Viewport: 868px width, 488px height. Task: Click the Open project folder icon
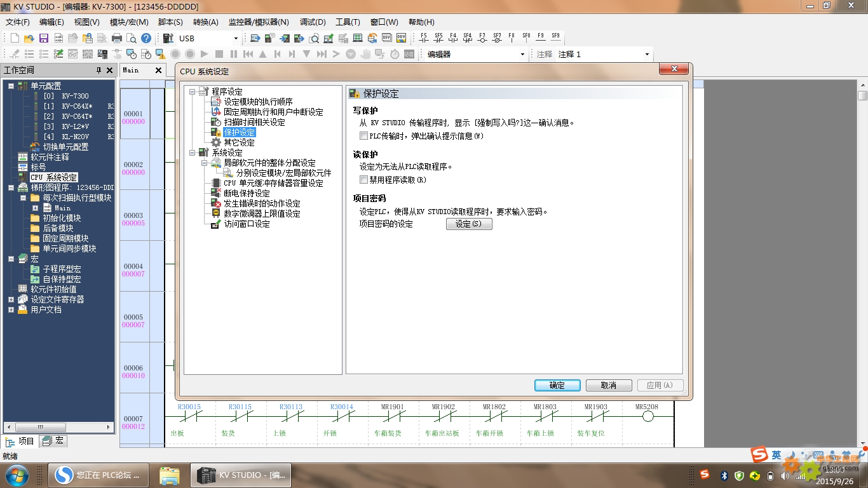tap(29, 38)
